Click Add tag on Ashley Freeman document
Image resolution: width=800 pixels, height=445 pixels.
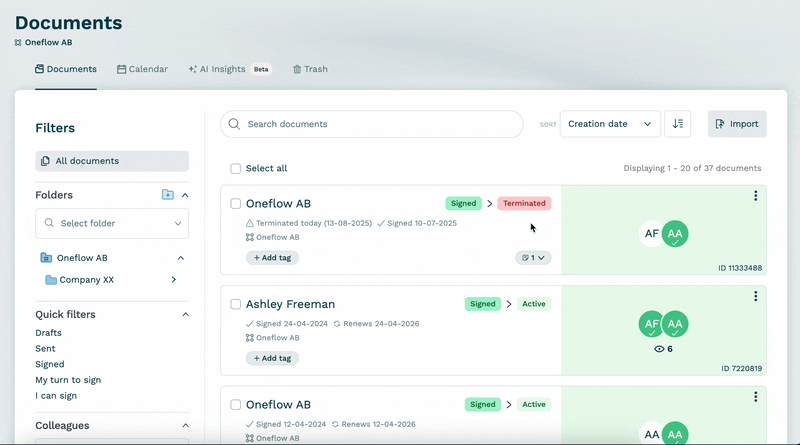click(x=272, y=358)
